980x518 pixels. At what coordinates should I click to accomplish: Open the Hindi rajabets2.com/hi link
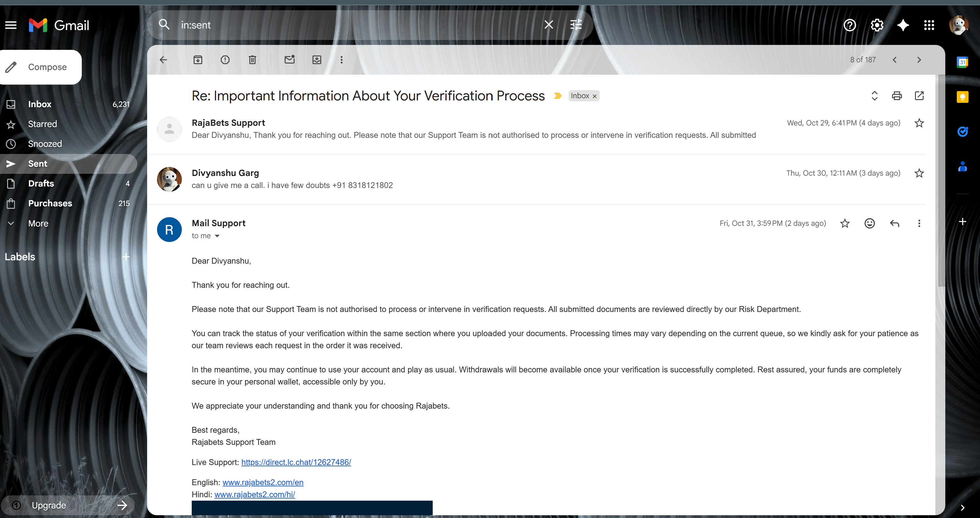255,494
